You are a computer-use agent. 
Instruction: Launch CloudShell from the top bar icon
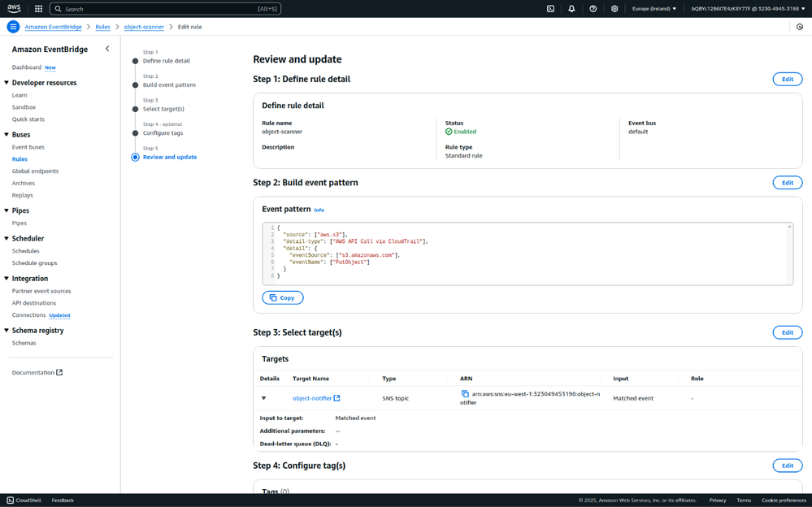[x=550, y=9]
